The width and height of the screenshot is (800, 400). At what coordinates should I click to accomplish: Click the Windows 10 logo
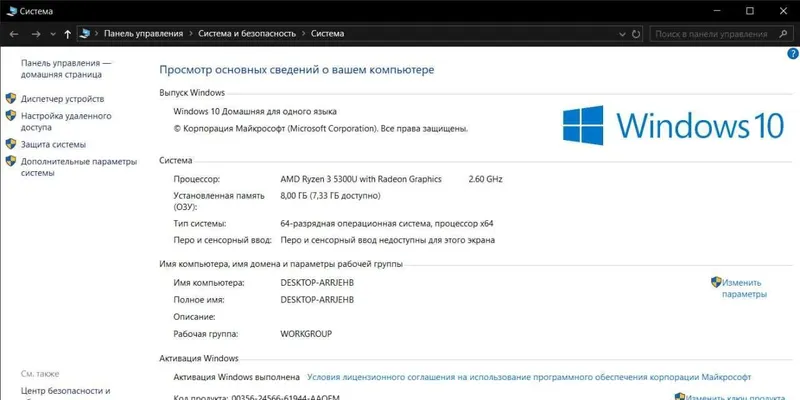(x=673, y=126)
